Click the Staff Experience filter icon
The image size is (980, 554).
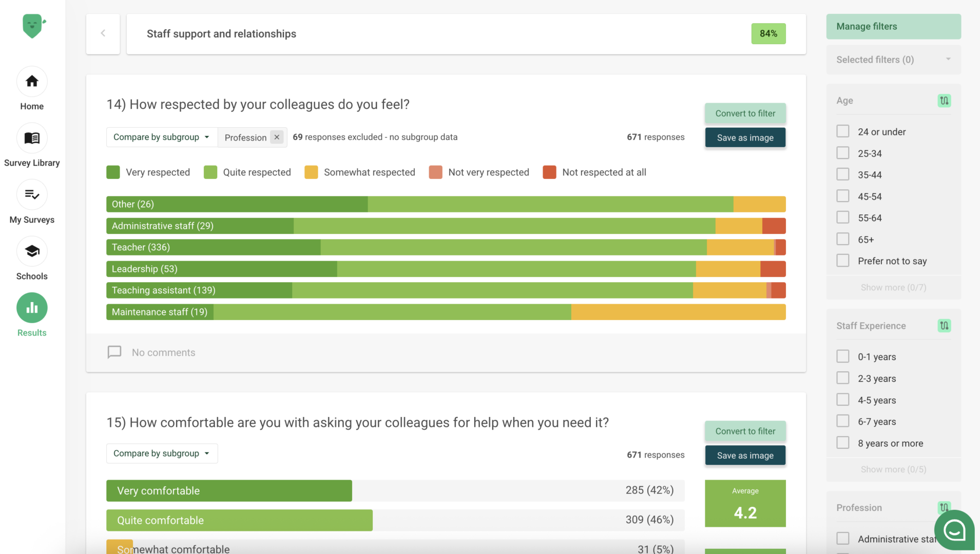tap(944, 325)
